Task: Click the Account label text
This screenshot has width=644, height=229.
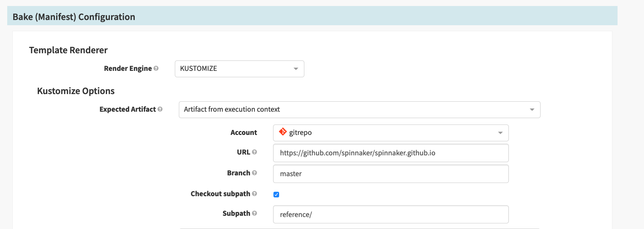Action: [x=243, y=133]
